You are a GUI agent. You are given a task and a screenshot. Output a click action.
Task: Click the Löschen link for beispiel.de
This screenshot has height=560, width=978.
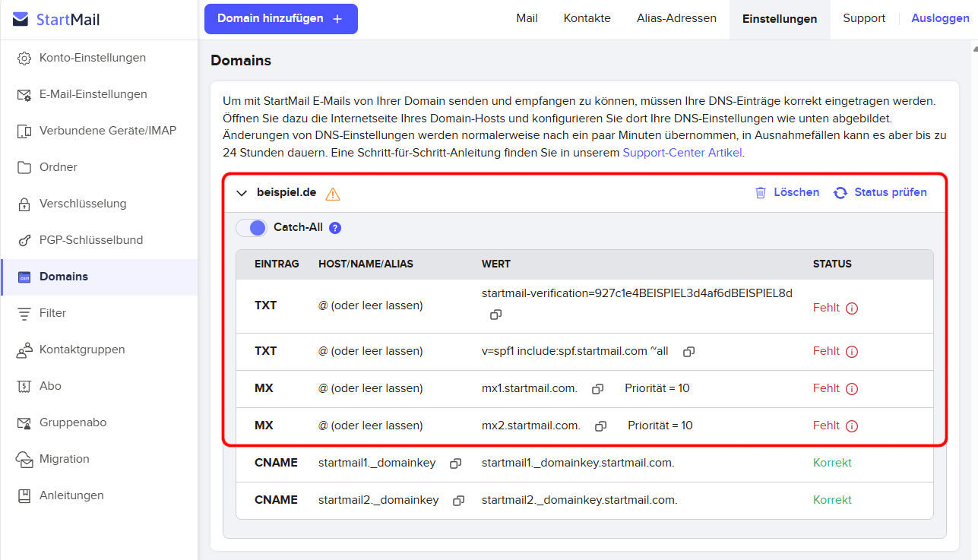pos(796,192)
